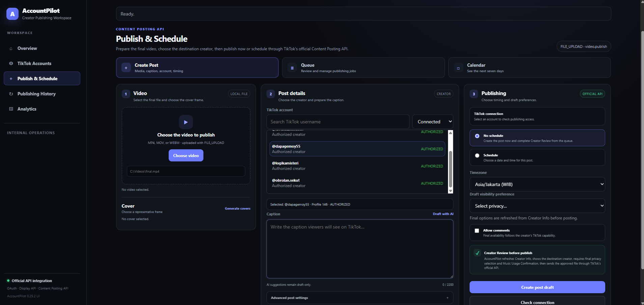
Task: Open the Analytics sidebar item
Action: pyautogui.click(x=42, y=109)
